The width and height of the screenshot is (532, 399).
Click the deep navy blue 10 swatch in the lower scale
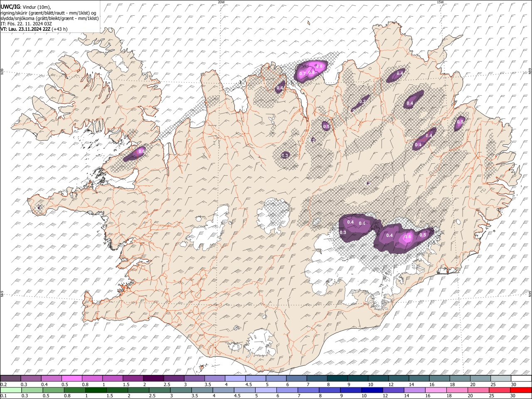(372, 390)
